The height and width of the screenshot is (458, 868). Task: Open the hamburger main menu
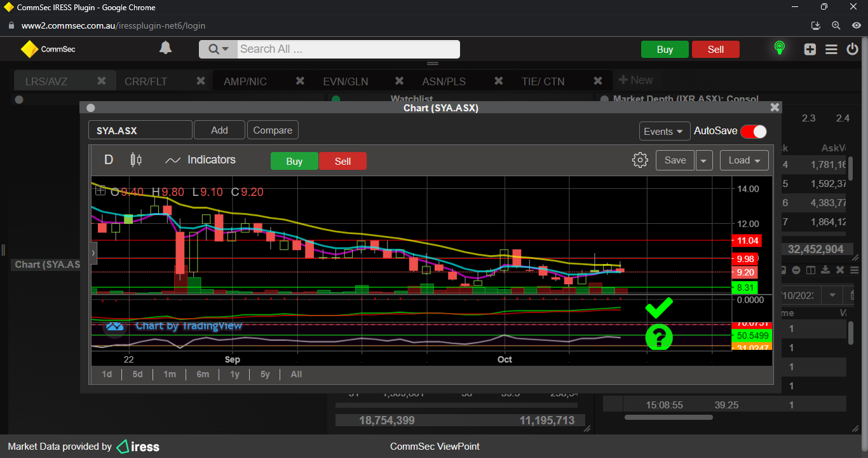coord(831,50)
